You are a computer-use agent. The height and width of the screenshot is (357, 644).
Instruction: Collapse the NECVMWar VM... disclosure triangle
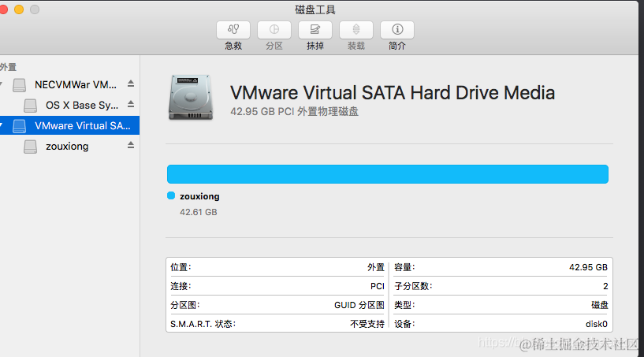(2, 84)
